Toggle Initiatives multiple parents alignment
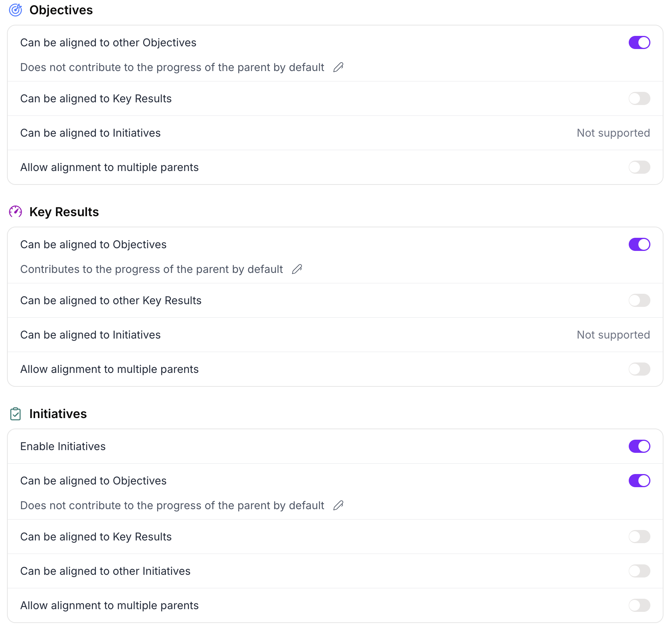Image resolution: width=672 pixels, height=630 pixels. tap(639, 605)
